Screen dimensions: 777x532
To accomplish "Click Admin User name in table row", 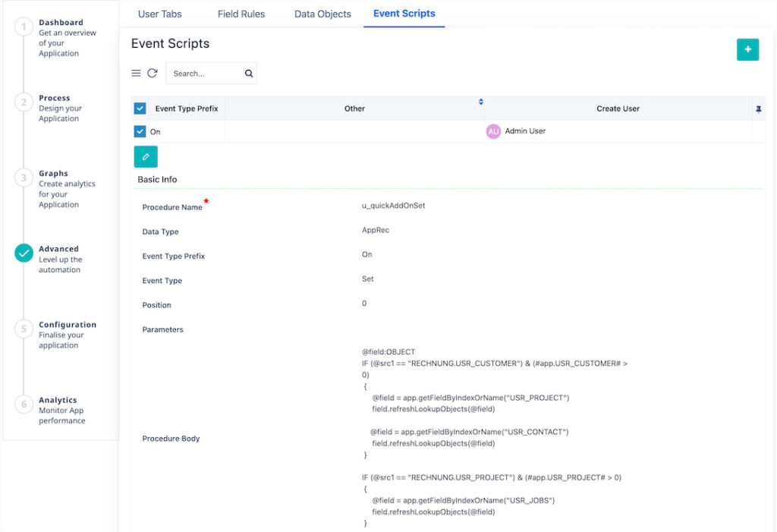I will (525, 131).
